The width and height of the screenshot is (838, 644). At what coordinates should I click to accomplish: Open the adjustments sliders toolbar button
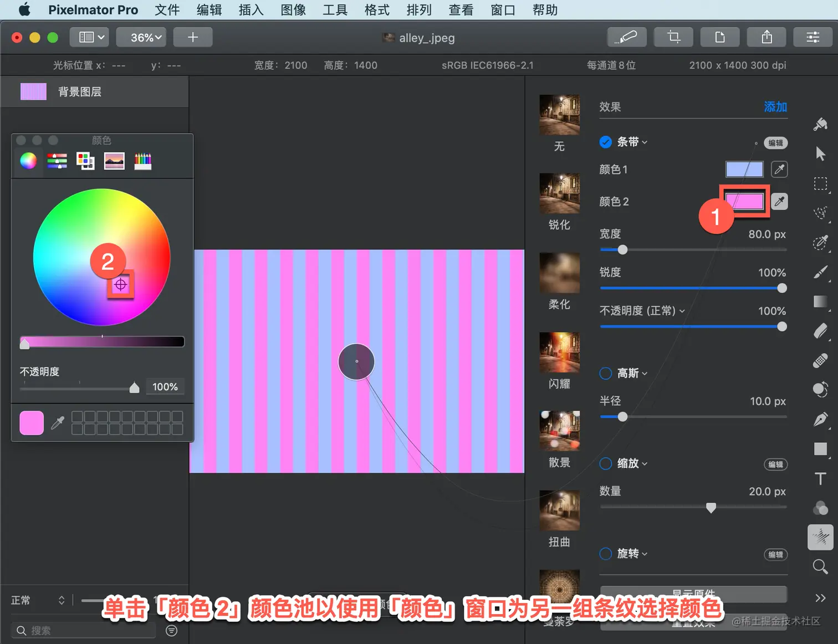[813, 37]
